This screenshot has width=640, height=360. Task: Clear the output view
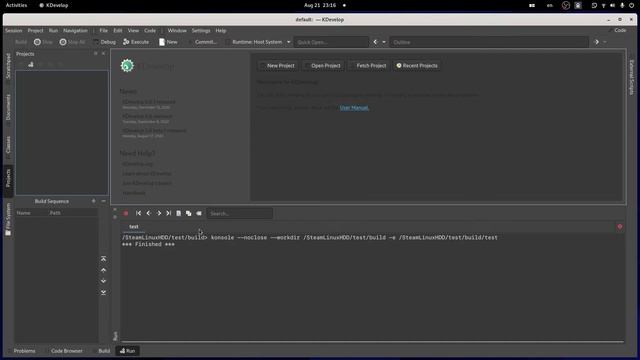coord(199,213)
